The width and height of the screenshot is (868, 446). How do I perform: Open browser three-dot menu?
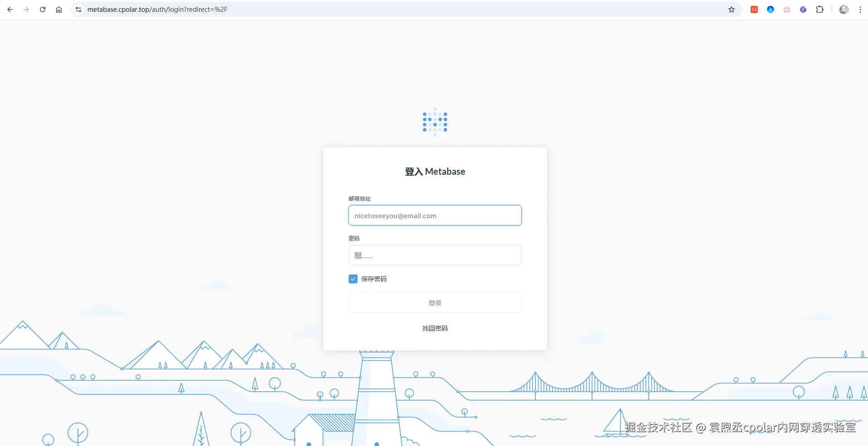860,10
